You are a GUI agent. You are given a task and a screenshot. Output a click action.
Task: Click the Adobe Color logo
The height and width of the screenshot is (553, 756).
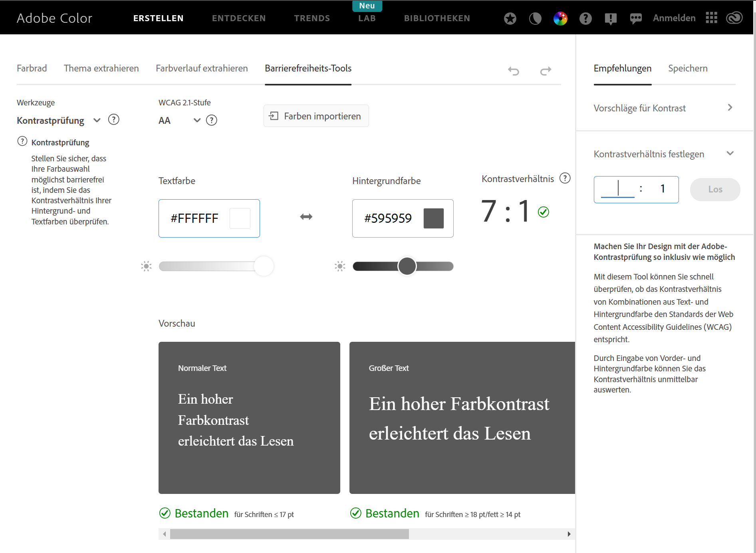(55, 18)
